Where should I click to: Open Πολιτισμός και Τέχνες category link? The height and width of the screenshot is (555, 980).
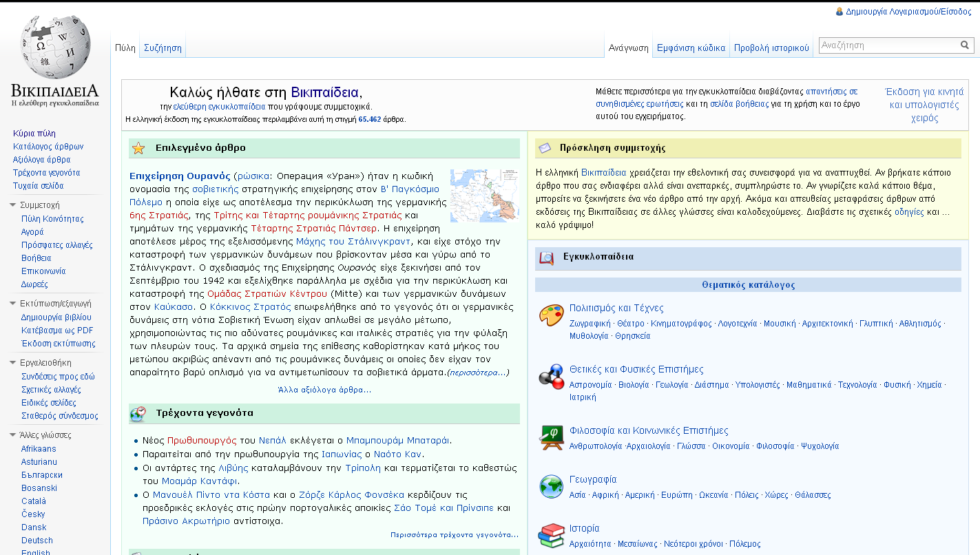click(x=616, y=308)
